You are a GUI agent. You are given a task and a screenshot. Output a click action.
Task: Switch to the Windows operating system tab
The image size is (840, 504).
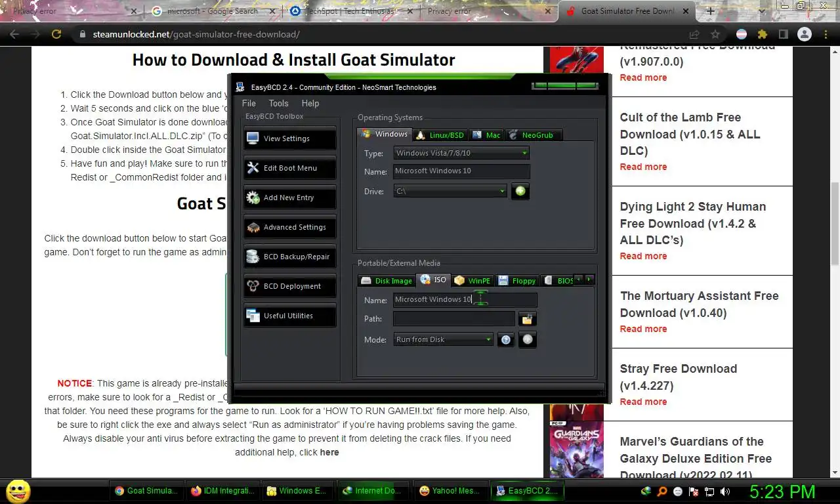coord(385,134)
